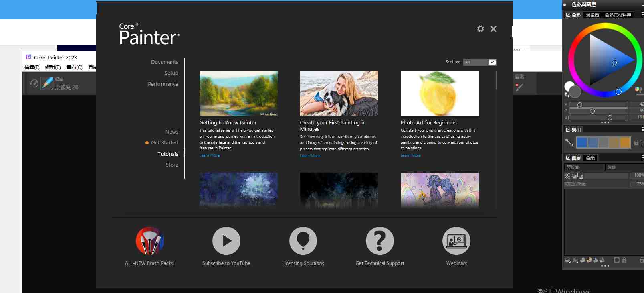Select the additional color gray circle
This screenshot has height=293, width=644.
[x=575, y=92]
